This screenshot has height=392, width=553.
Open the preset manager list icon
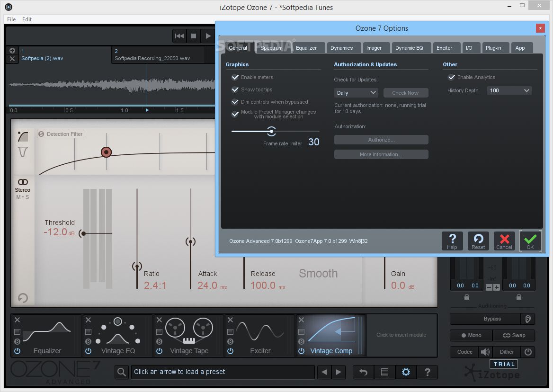click(385, 372)
